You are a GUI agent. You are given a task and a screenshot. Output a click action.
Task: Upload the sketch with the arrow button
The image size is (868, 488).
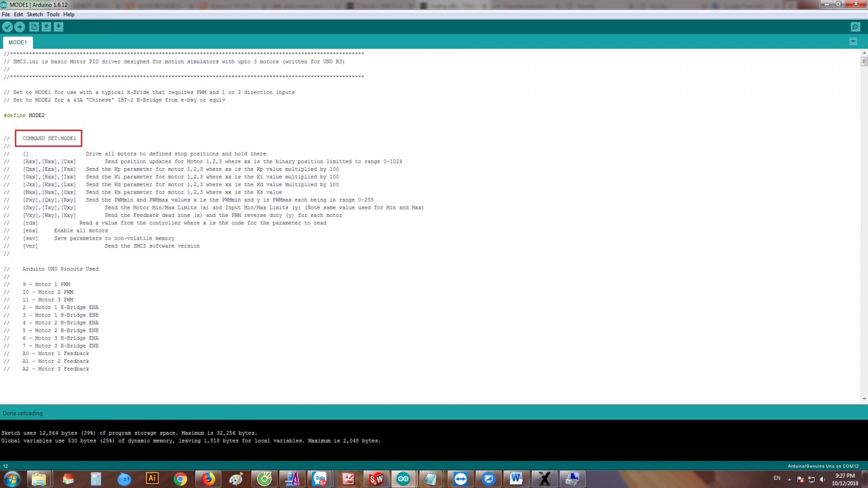point(20,27)
